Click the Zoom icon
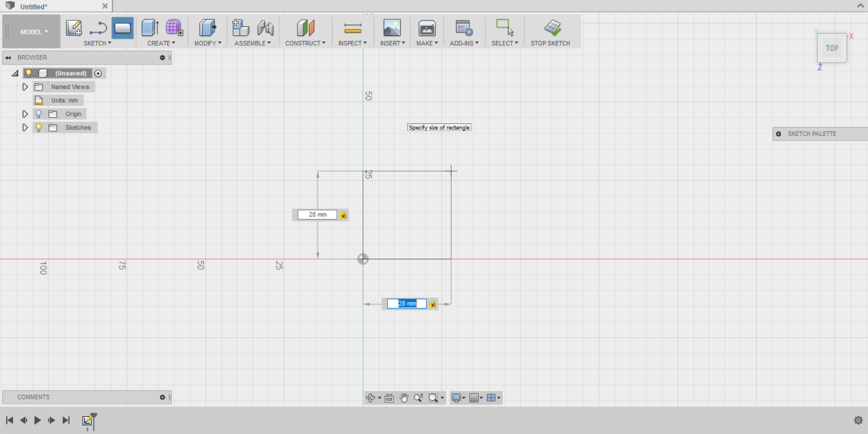The height and width of the screenshot is (434, 868). pos(418,398)
